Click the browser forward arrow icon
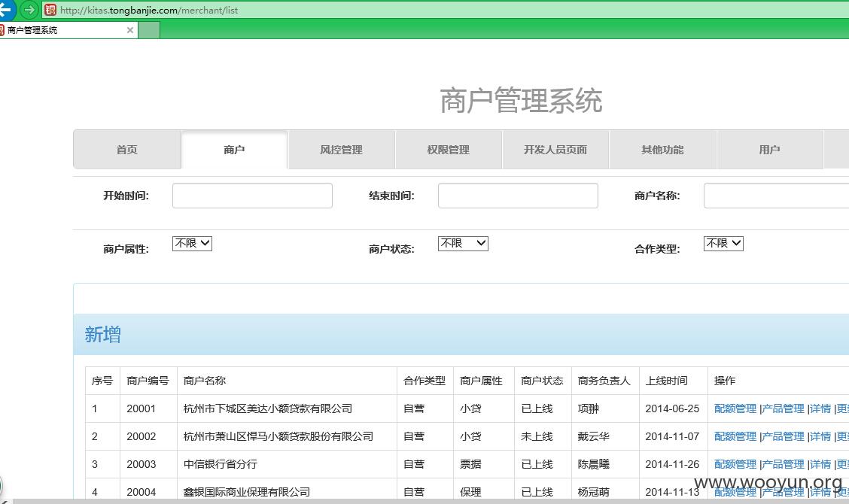This screenshot has height=504, width=849. pyautogui.click(x=29, y=10)
